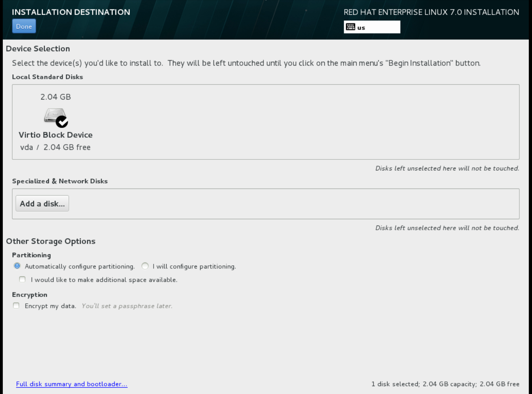
Task: Click the Other Storage Options heading
Action: click(x=51, y=241)
